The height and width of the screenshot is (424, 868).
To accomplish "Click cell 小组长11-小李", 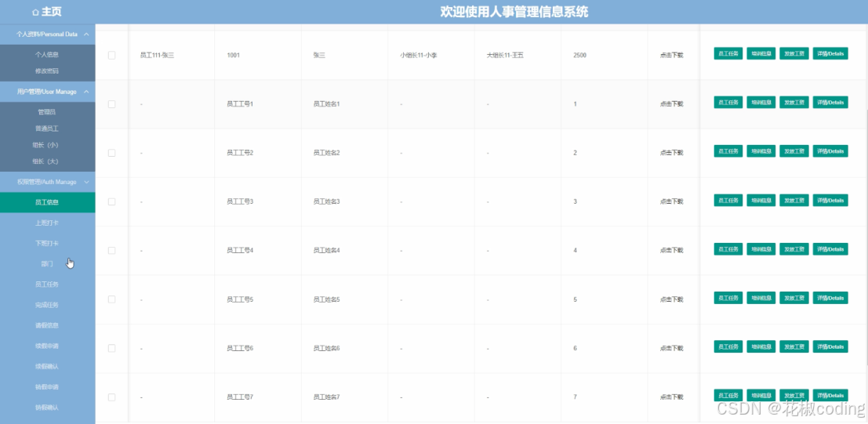I will (419, 56).
